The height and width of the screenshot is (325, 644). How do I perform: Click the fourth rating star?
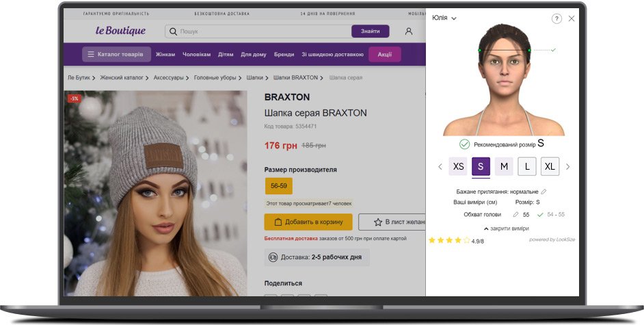pos(458,240)
